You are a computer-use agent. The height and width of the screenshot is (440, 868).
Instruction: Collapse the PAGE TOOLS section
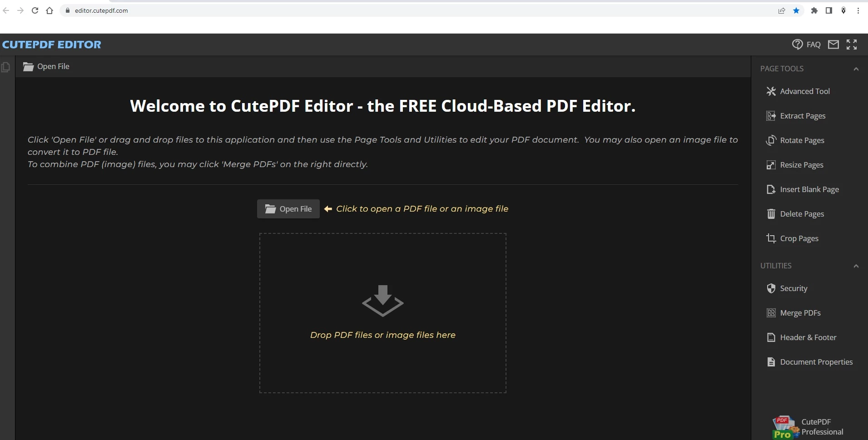[856, 69]
